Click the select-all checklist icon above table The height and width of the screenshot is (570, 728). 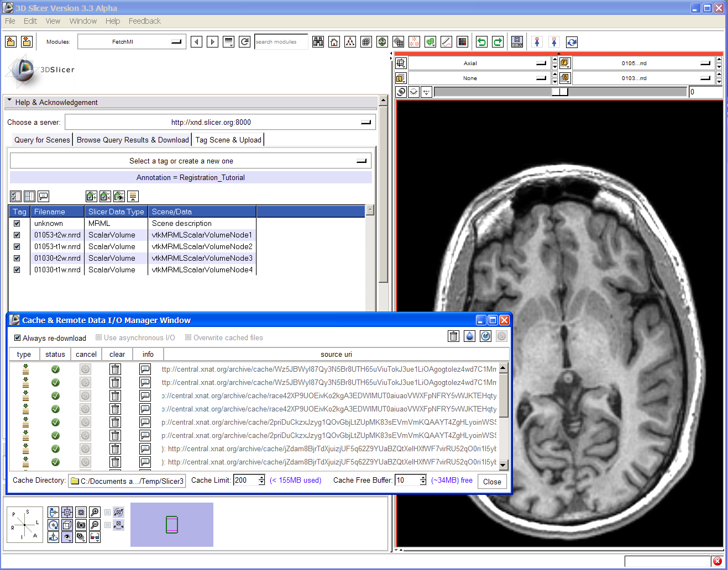click(15, 196)
